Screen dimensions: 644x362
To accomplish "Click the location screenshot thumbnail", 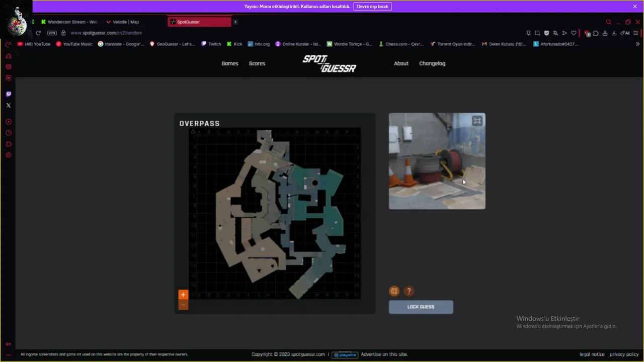I will coord(437,161).
